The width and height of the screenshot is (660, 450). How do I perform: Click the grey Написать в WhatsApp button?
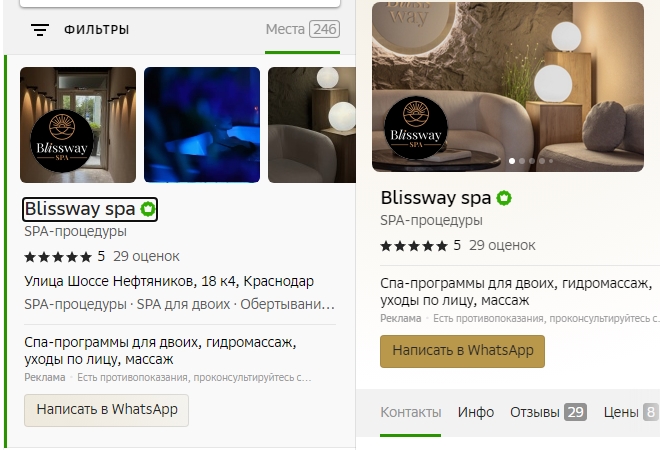pyautogui.click(x=106, y=410)
